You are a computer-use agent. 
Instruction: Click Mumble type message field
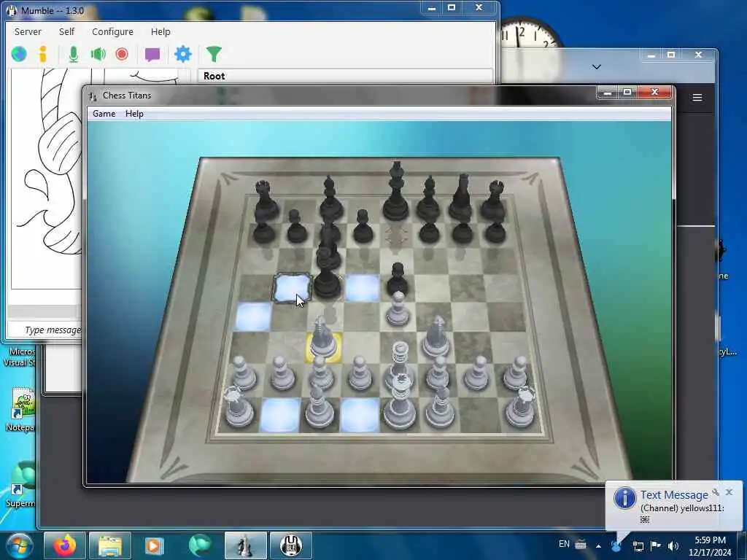tap(46, 330)
